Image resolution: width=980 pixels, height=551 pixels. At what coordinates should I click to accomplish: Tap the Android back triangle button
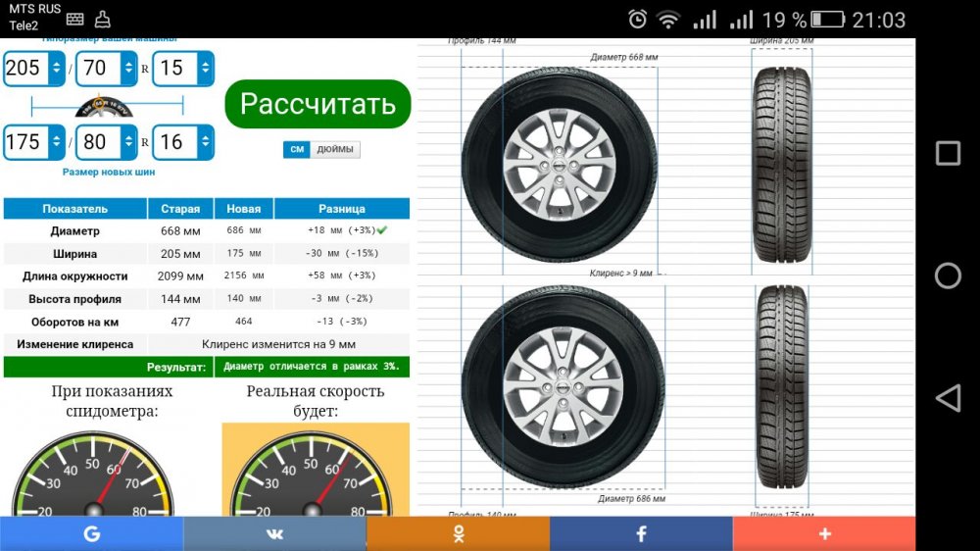(948, 397)
